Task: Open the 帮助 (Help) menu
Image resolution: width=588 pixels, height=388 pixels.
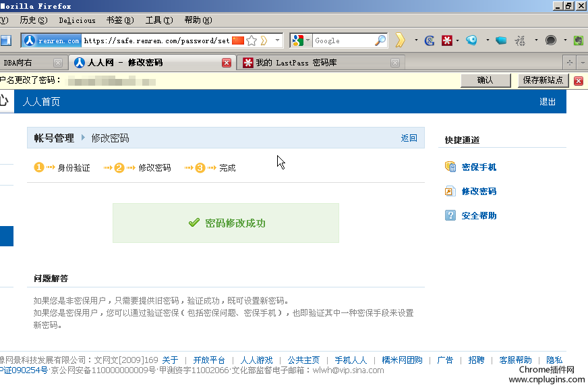Action: pos(198,20)
